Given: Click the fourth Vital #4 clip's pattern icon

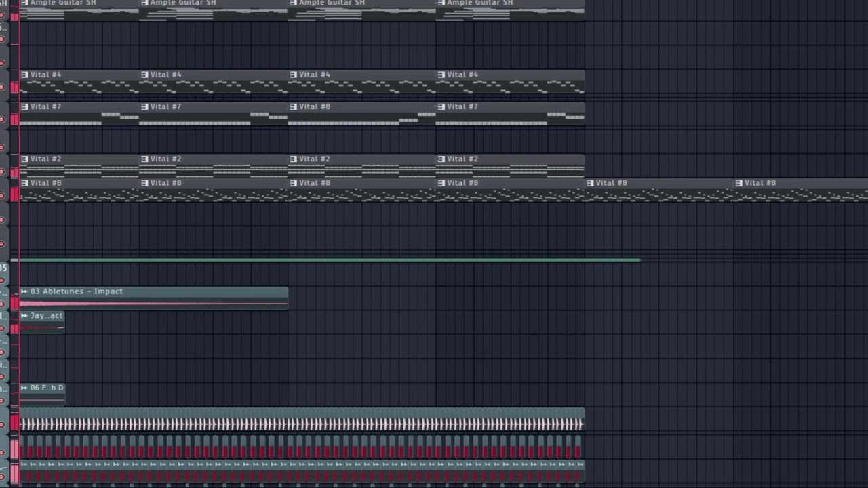Looking at the screenshot, I should (441, 75).
